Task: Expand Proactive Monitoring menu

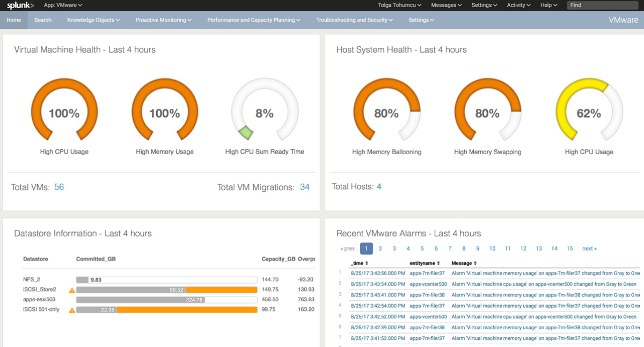Action: 164,20
